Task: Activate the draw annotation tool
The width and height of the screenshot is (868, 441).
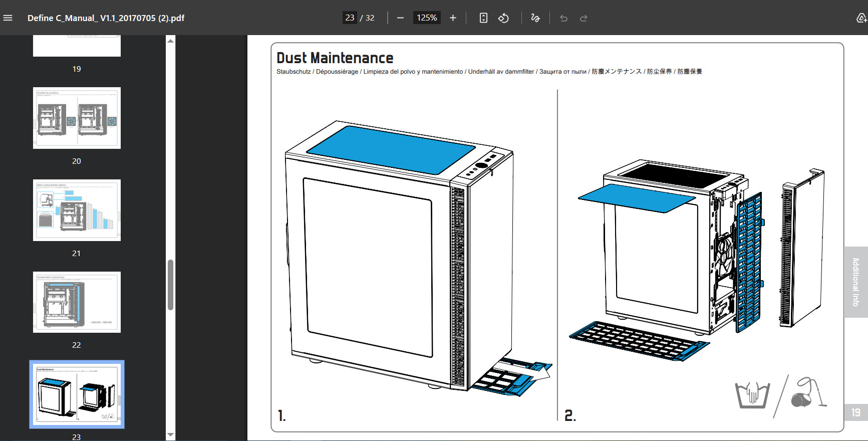Action: point(535,18)
